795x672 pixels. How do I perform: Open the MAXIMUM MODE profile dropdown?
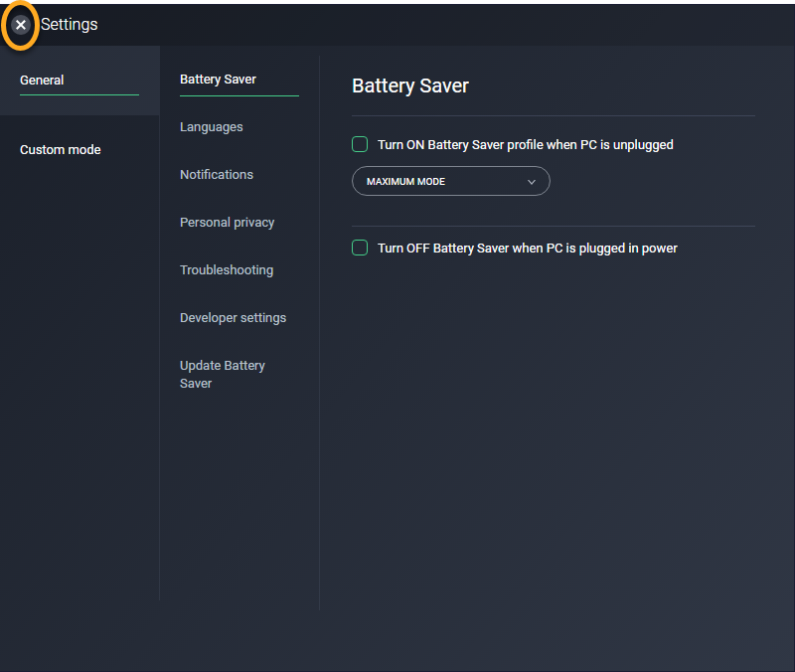pos(450,182)
